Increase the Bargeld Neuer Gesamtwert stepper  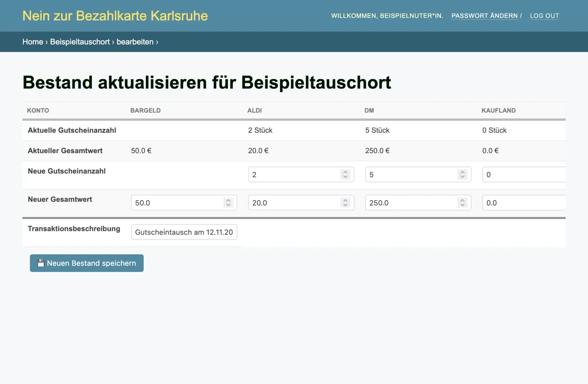228,200
